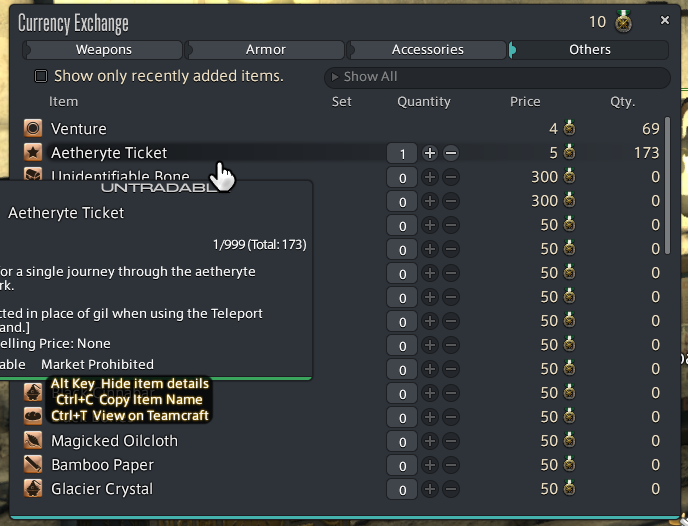Increase Aetheryte Ticket quantity with plus button
This screenshot has width=688, height=526.
pyautogui.click(x=430, y=153)
